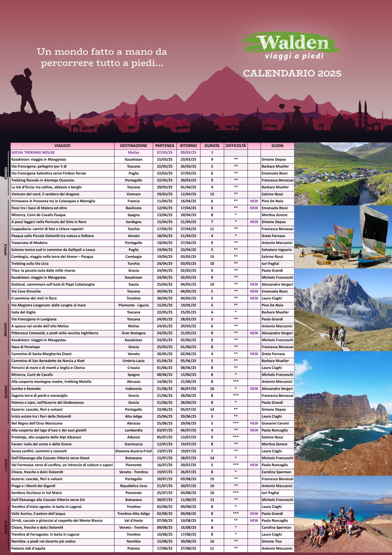Open the photo of colorful sailboats on beach

(x=343, y=237)
